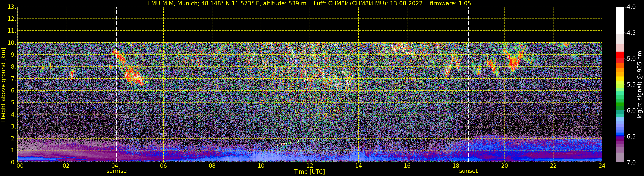The image size is (644, 176).
Task: Click the '18' time axis tick label
Action: (456, 166)
